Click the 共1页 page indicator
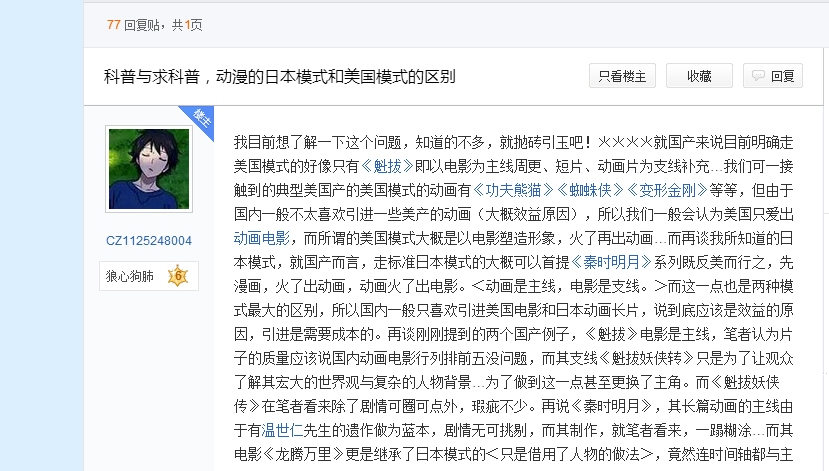 (x=187, y=25)
